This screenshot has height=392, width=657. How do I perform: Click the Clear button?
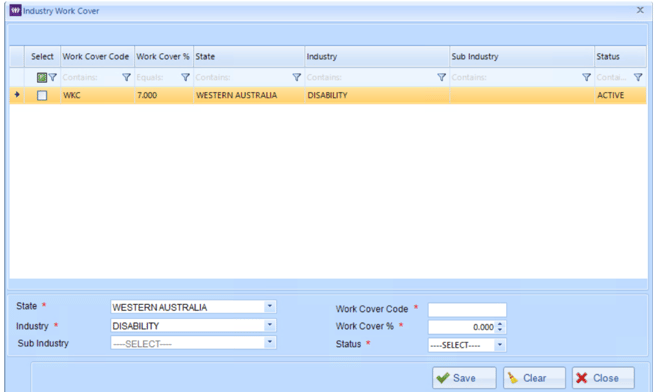(534, 378)
